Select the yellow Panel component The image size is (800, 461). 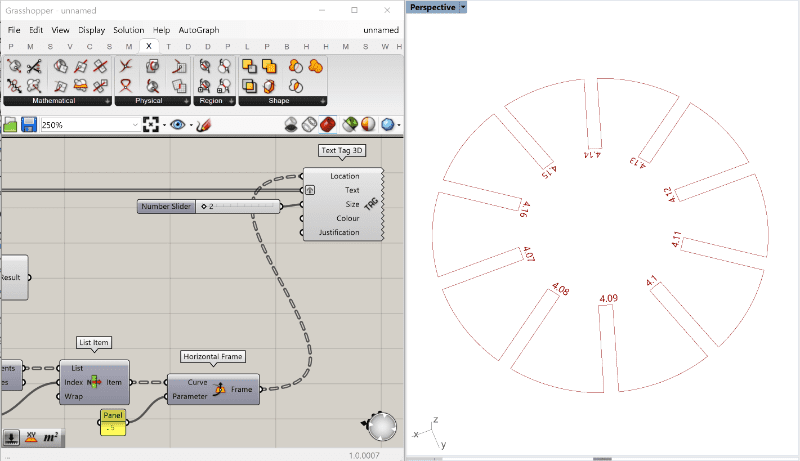point(113,422)
